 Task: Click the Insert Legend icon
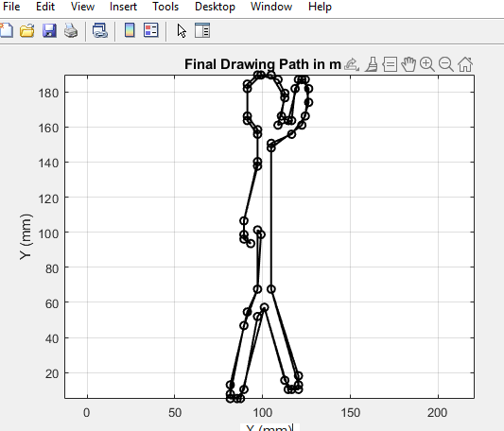[x=150, y=30]
